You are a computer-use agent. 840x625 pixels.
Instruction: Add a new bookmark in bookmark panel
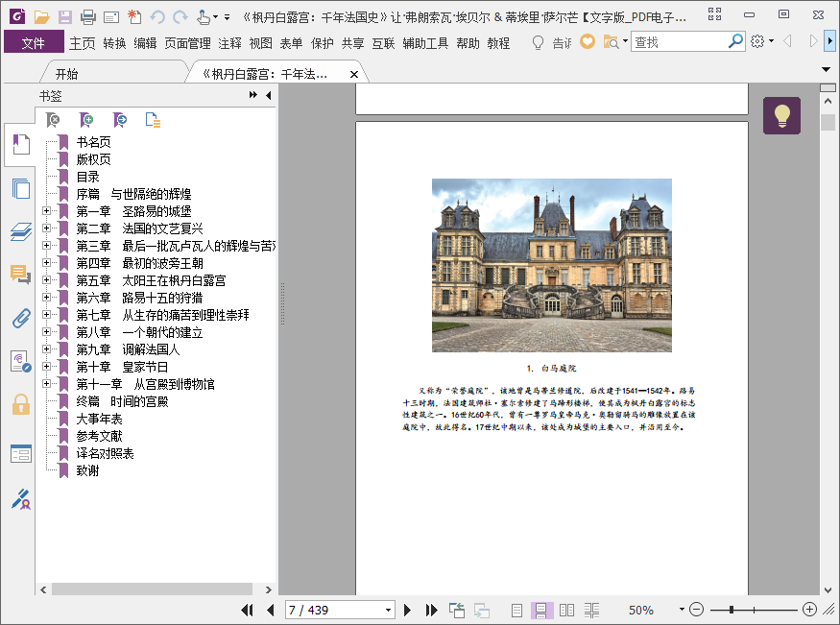pyautogui.click(x=86, y=120)
